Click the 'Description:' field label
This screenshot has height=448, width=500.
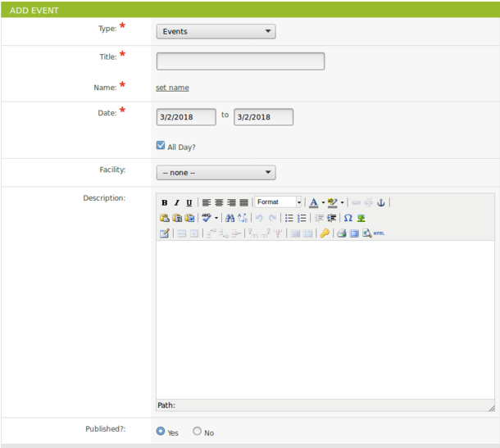click(104, 198)
